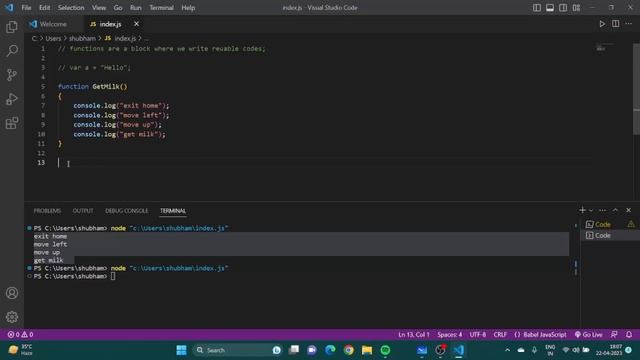This screenshot has width=640, height=360.
Task: Open the feedback icon in status bar
Action: 614,334
